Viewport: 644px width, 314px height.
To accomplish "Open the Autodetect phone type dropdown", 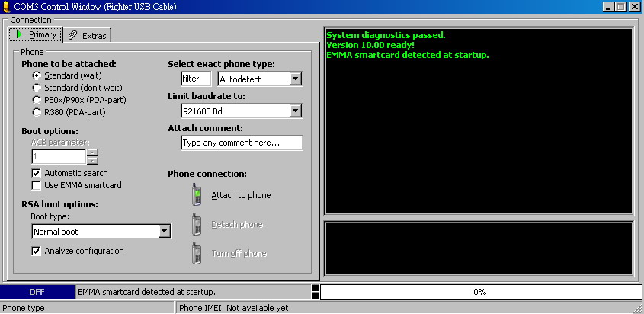I will [x=296, y=78].
